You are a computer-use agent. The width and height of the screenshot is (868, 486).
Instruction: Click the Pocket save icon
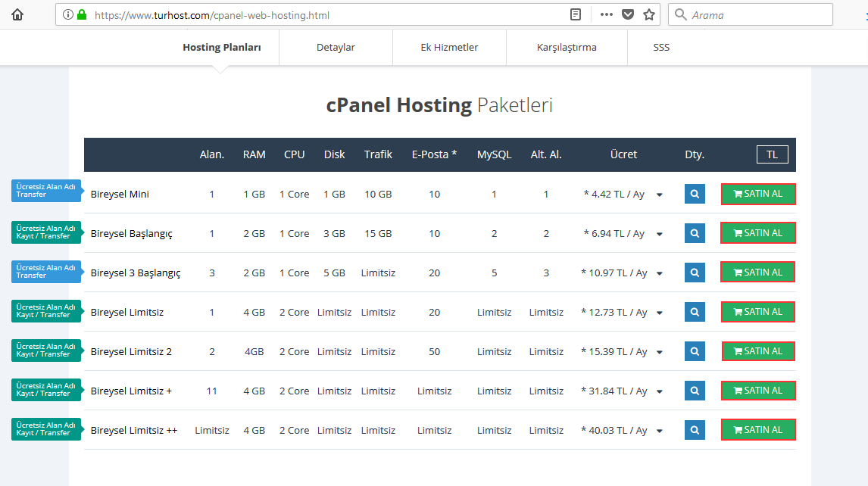coord(627,14)
